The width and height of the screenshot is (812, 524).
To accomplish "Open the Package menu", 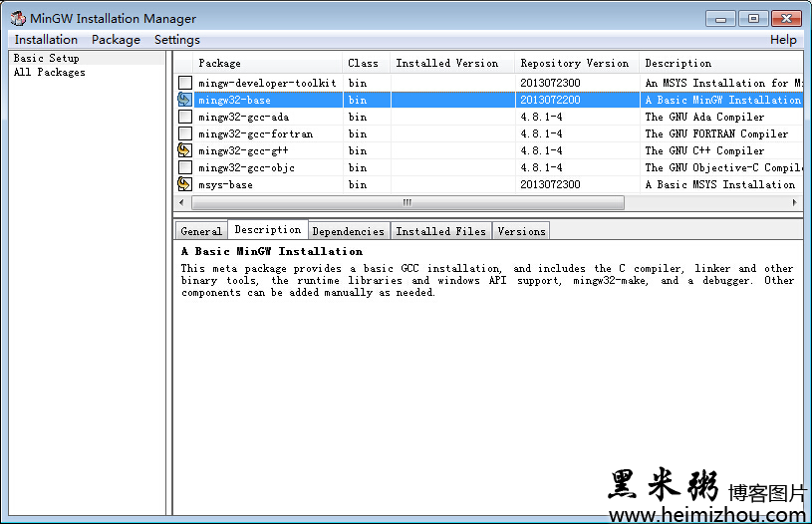I will click(x=116, y=40).
